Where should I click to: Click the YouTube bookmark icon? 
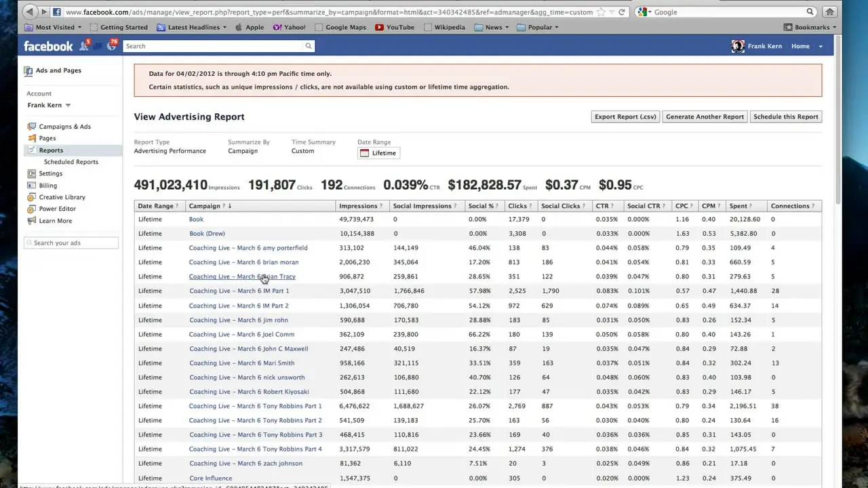(380, 27)
